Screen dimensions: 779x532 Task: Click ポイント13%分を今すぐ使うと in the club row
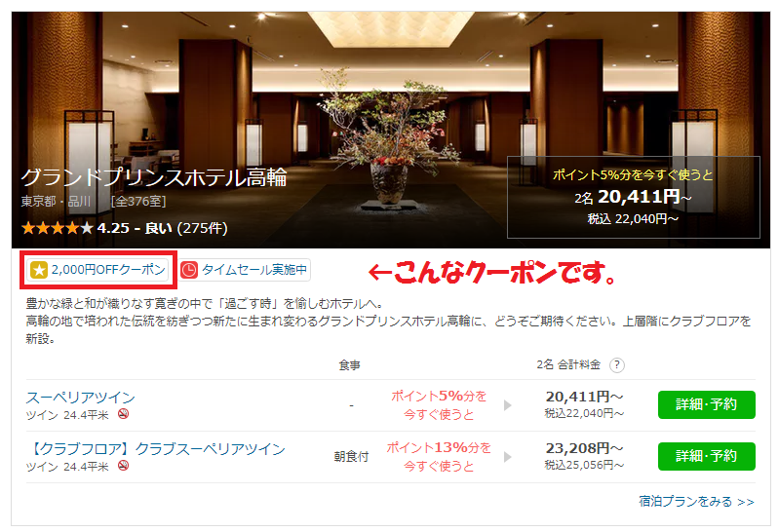point(439,457)
